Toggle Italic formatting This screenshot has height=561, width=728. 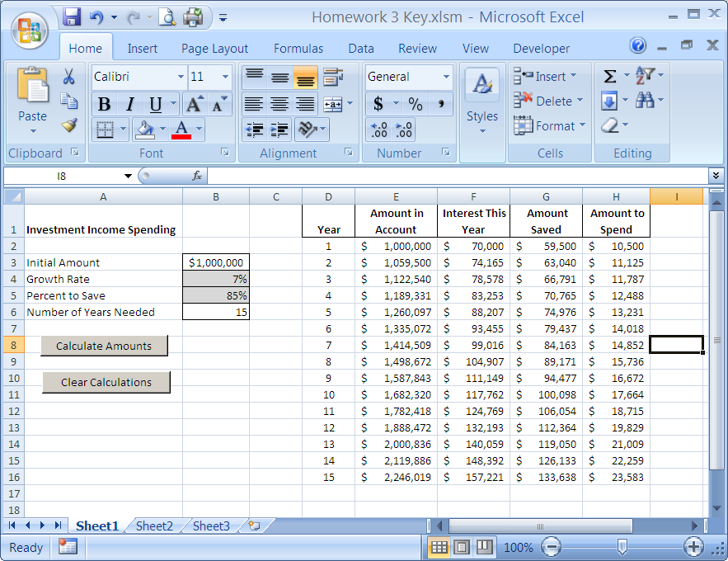[x=129, y=104]
